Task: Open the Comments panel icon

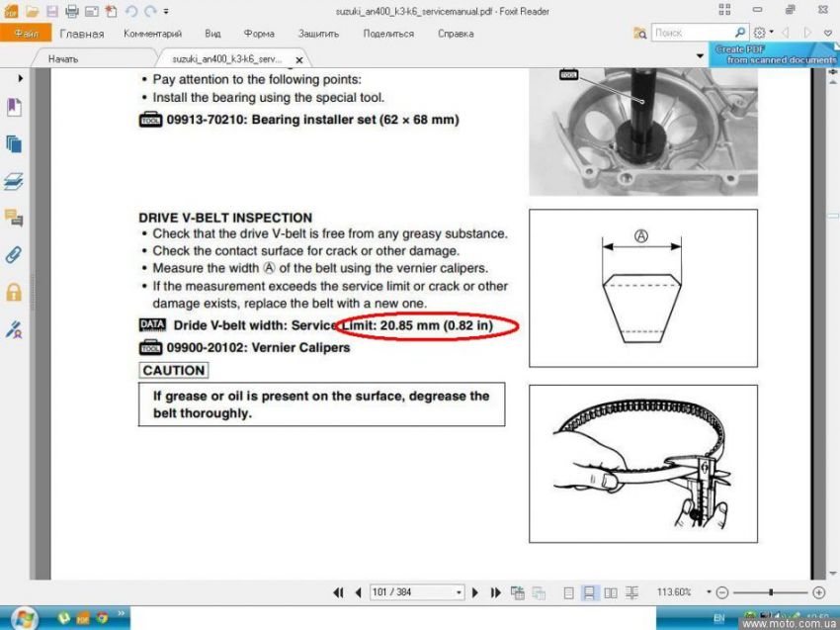Action: 14,218
